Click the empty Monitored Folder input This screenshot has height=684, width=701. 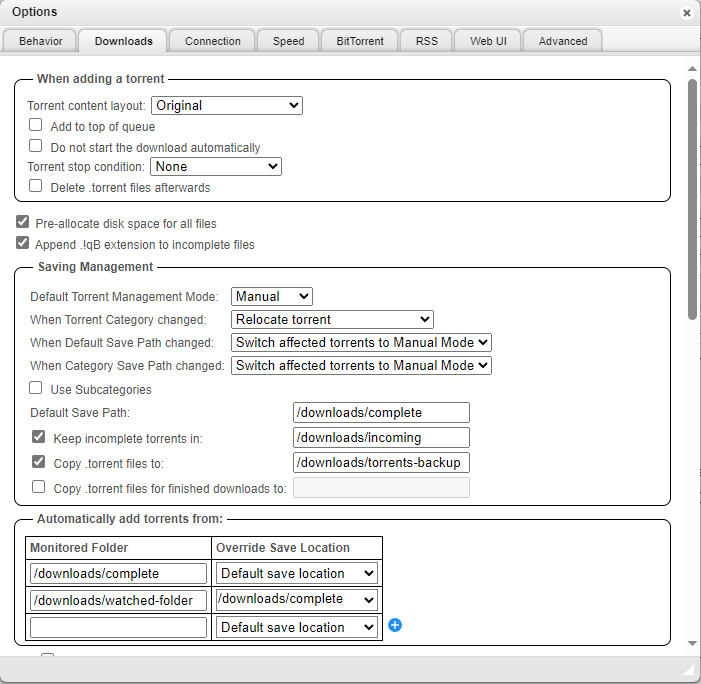tap(118, 627)
